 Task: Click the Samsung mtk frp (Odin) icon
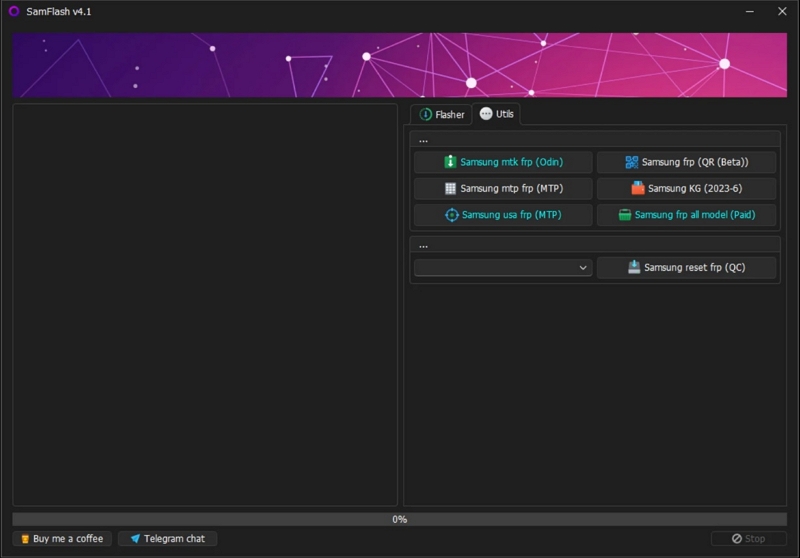point(450,162)
